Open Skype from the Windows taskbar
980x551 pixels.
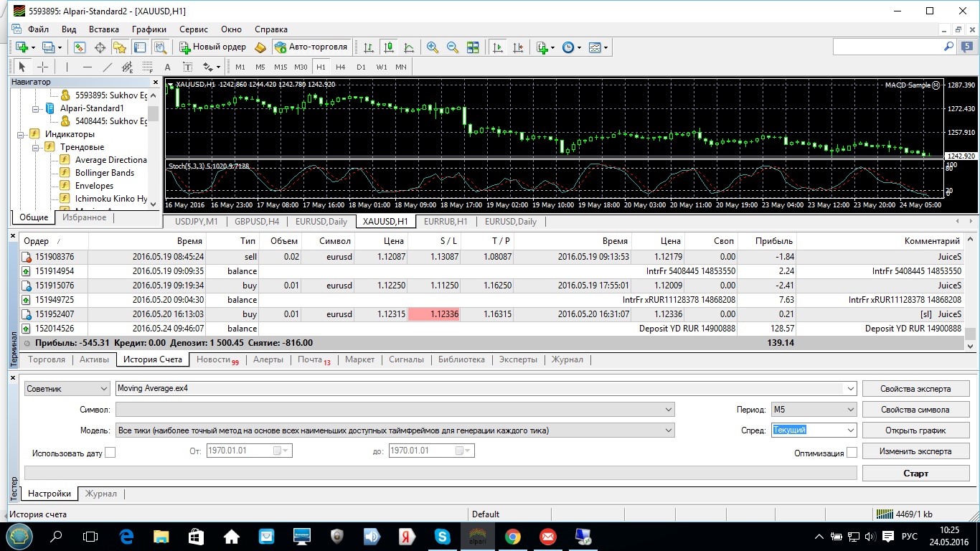point(443,536)
